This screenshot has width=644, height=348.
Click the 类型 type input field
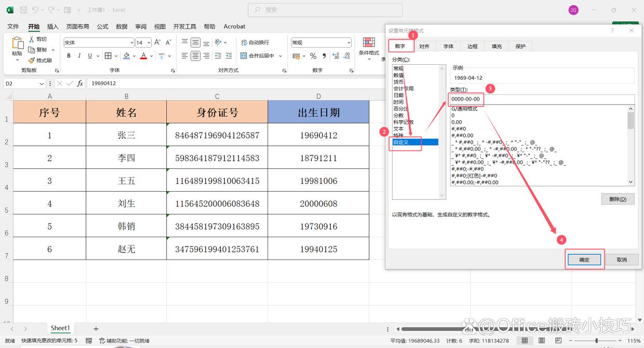[x=542, y=99]
